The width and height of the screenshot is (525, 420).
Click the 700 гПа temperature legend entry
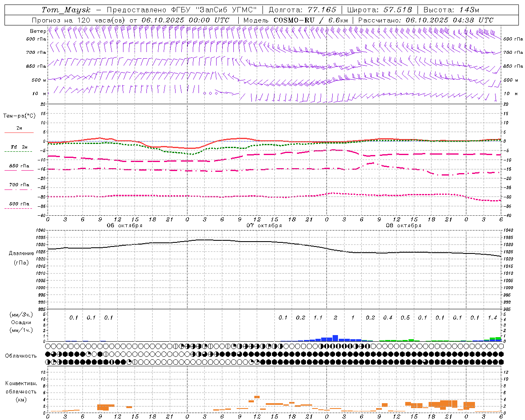pyautogui.click(x=19, y=185)
